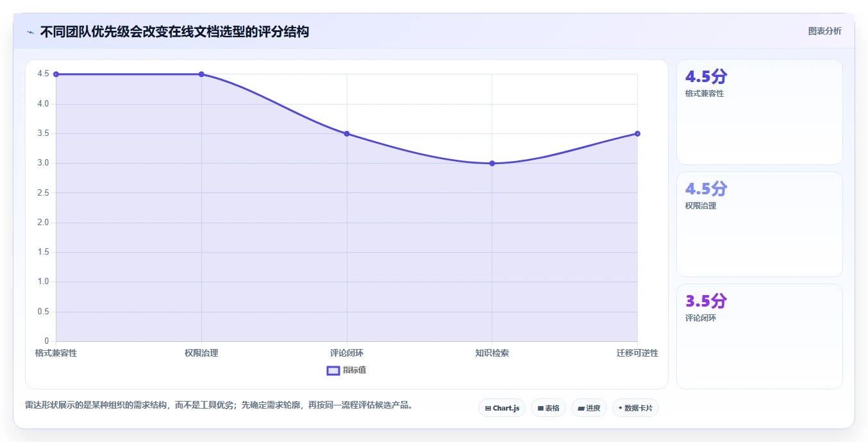Click the 3.0 y-axis tick label

43,163
